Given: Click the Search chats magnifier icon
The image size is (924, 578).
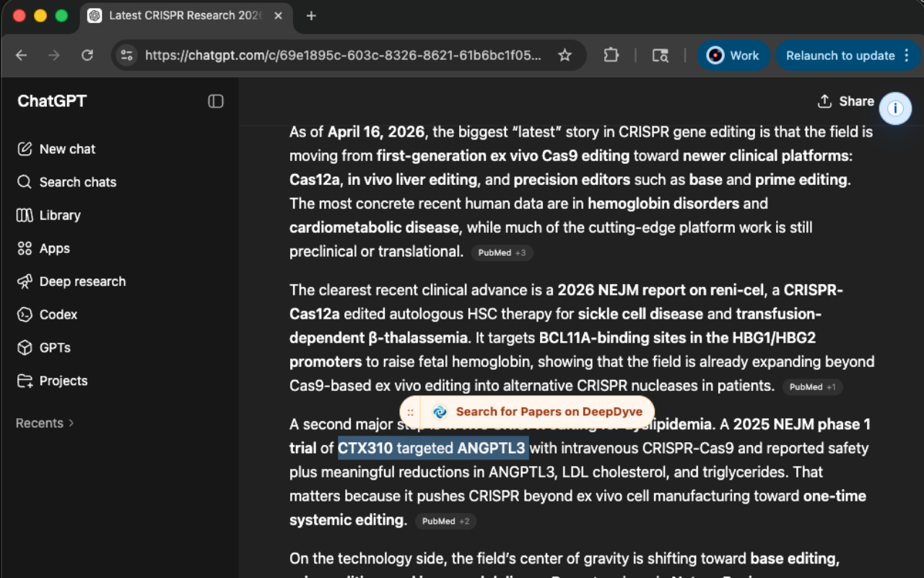Looking at the screenshot, I should (25, 182).
